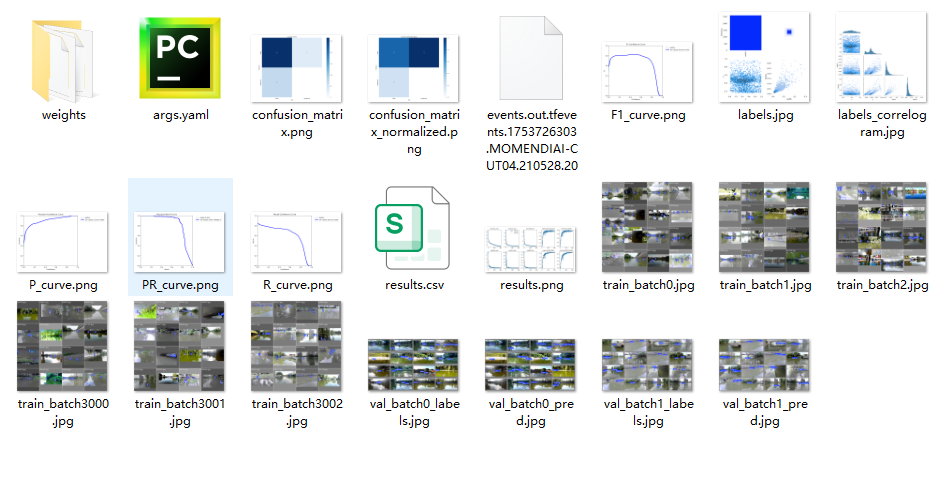
Task: Open the weights folder icon
Action: pos(63,61)
